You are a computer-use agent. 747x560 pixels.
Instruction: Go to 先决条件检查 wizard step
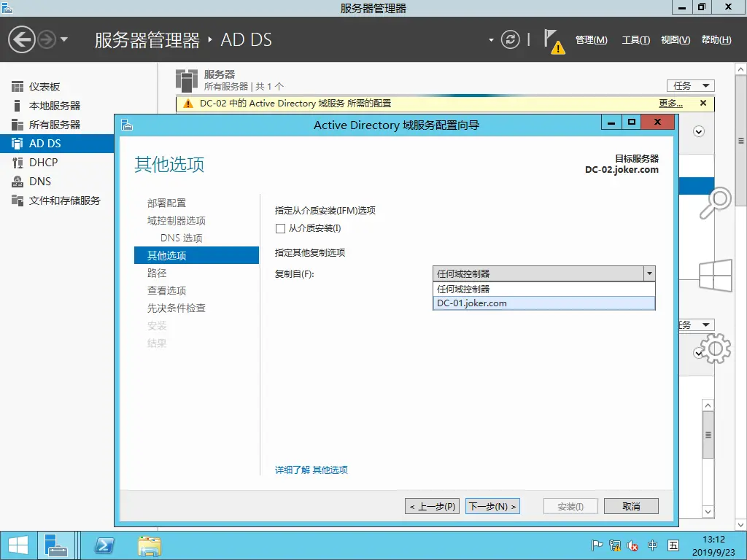[177, 308]
